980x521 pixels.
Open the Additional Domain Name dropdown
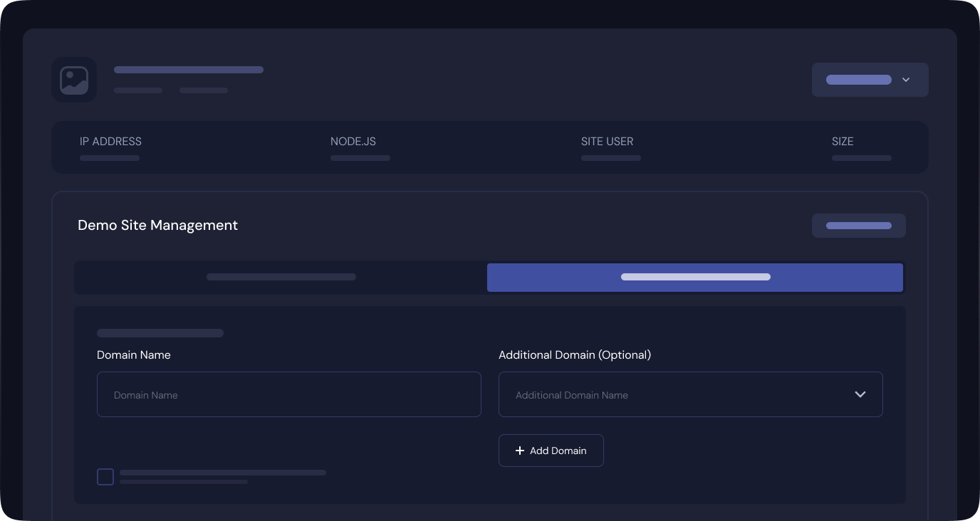(677, 394)
